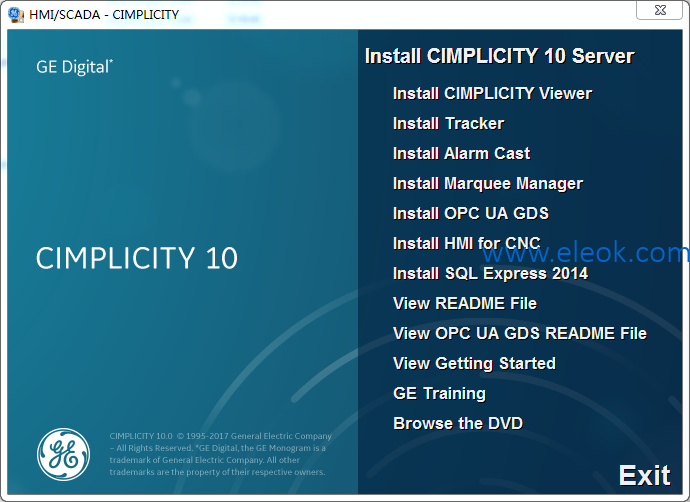Choose Install Tracker option

pyautogui.click(x=448, y=123)
